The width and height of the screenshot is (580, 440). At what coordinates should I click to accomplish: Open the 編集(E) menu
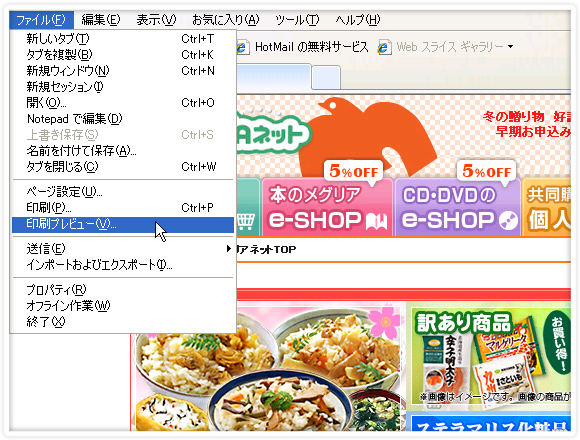(101, 20)
